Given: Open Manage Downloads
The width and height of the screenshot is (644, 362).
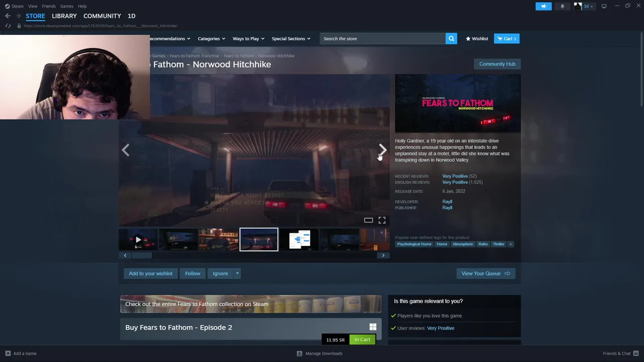Looking at the screenshot, I should [x=319, y=353].
